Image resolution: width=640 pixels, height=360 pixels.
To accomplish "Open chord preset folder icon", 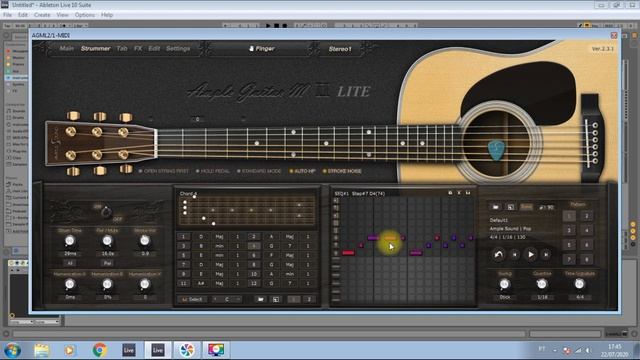I will pyautogui.click(x=260, y=299).
